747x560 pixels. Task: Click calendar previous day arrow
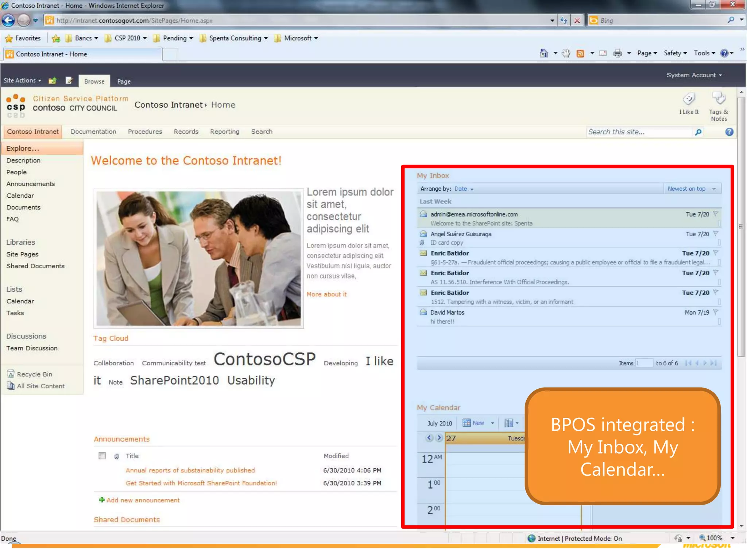click(429, 438)
